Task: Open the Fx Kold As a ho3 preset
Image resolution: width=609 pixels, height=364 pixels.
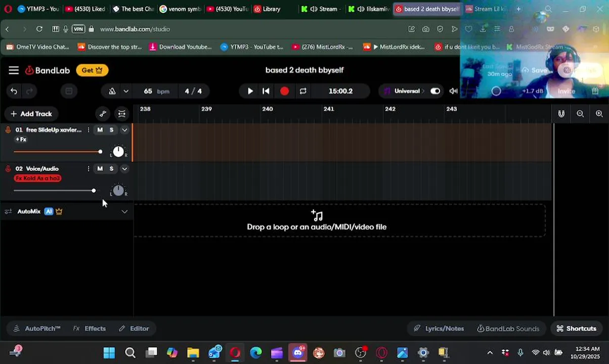Action: 38,178
